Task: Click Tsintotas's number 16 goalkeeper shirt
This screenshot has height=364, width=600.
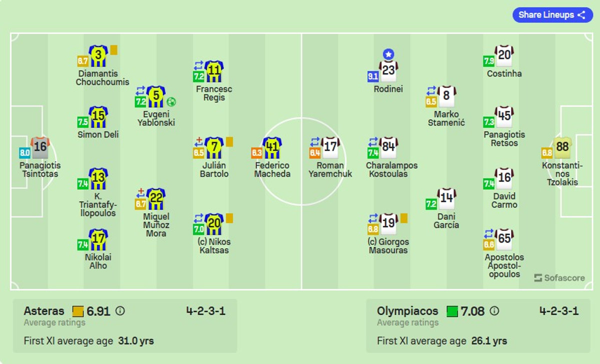Action: click(x=40, y=148)
